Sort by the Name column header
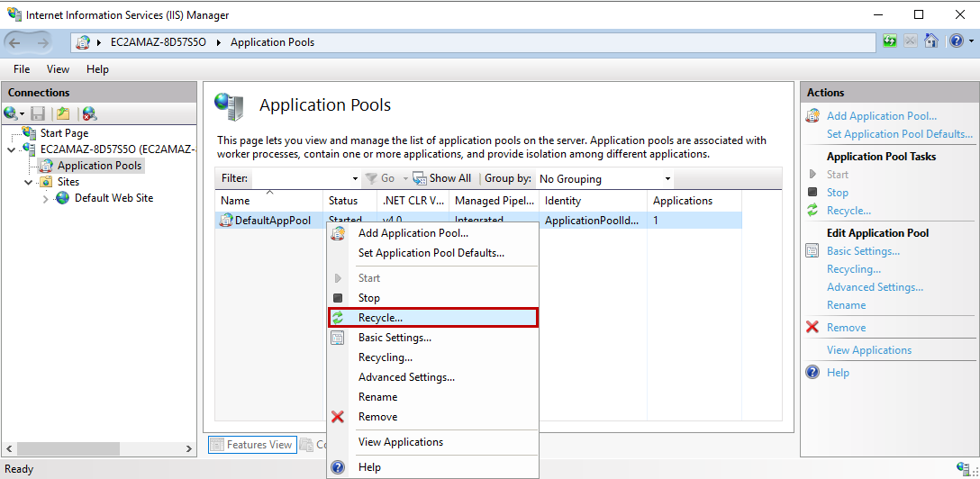This screenshot has height=479, width=980. coord(268,201)
